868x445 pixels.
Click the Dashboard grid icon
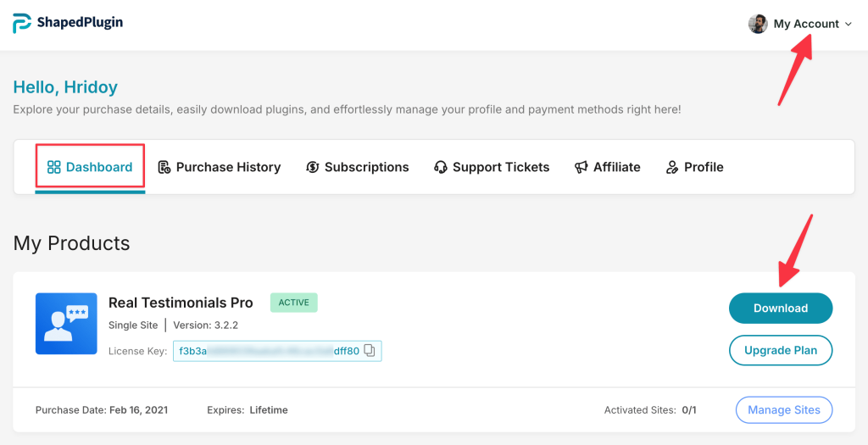(53, 167)
